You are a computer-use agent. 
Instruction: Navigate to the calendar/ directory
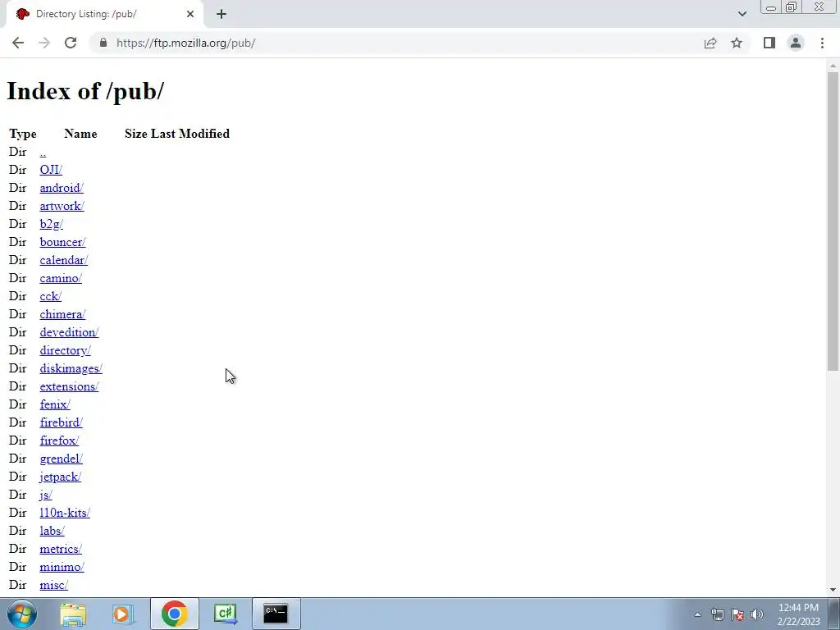(x=64, y=260)
